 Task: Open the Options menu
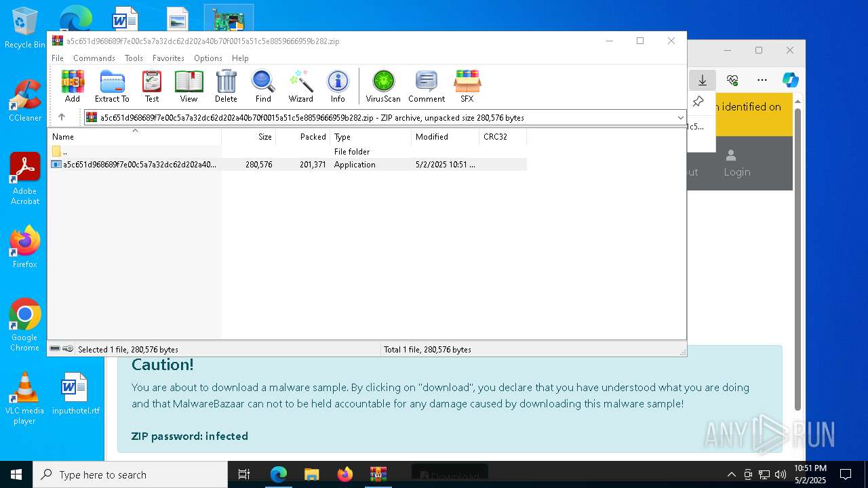208,58
